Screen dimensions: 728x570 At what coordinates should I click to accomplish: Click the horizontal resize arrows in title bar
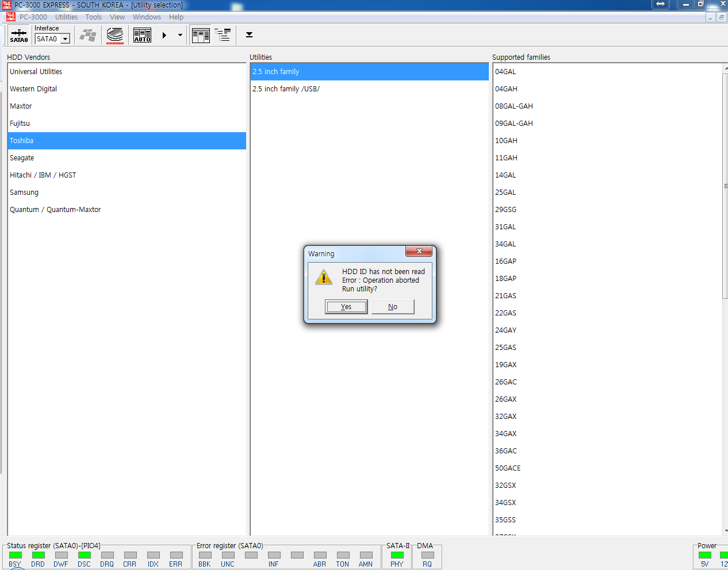click(x=661, y=4)
